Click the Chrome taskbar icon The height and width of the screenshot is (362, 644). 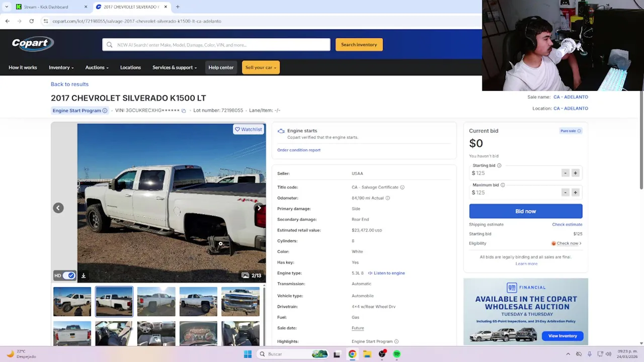352,354
